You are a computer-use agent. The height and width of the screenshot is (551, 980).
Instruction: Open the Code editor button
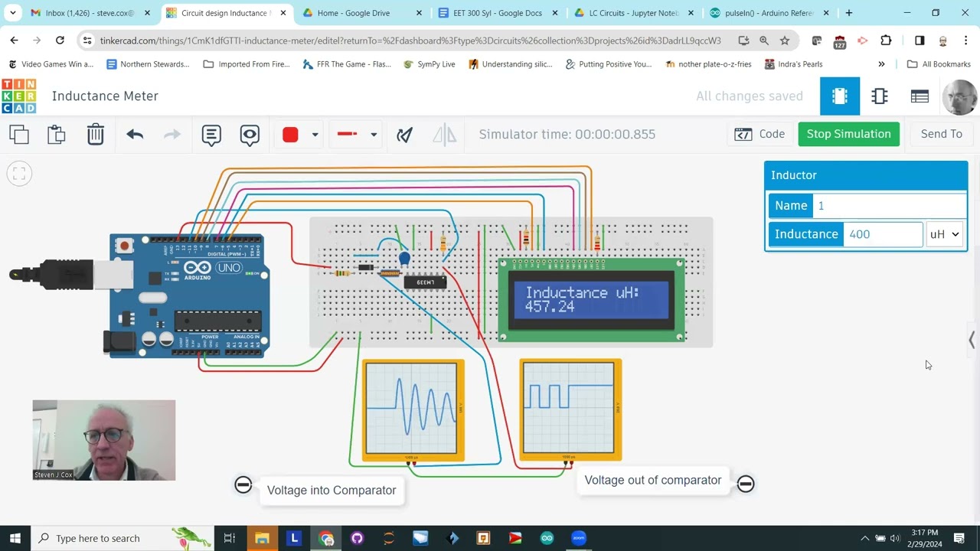tap(759, 134)
